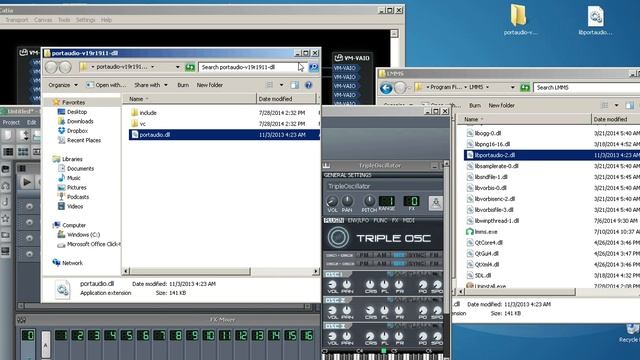Open the Share with dropdown
The height and width of the screenshot is (360, 640).
pos(151,85)
